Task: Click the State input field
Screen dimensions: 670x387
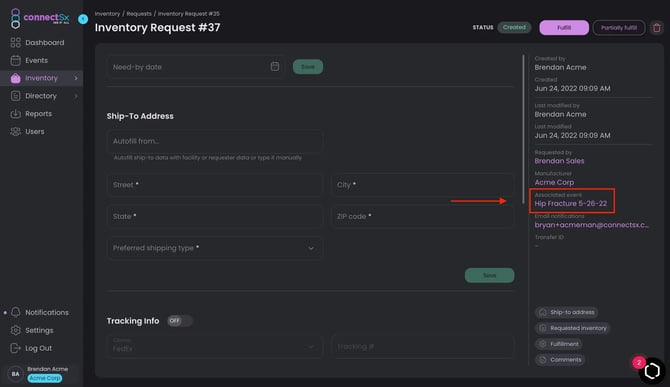Action: [215, 217]
